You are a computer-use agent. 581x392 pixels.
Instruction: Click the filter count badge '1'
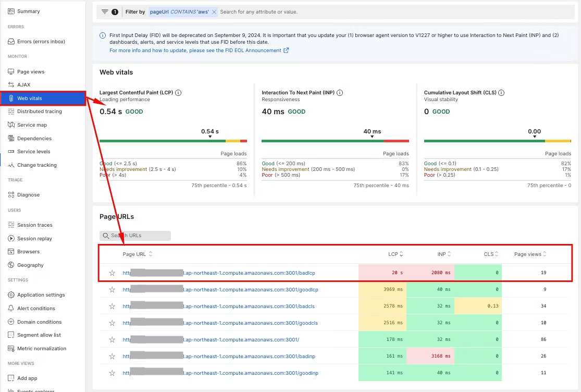[115, 12]
